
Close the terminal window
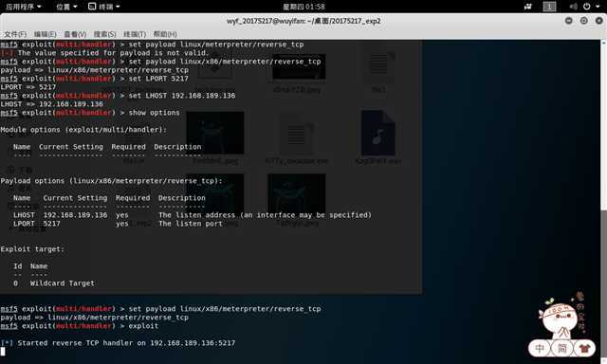point(598,21)
